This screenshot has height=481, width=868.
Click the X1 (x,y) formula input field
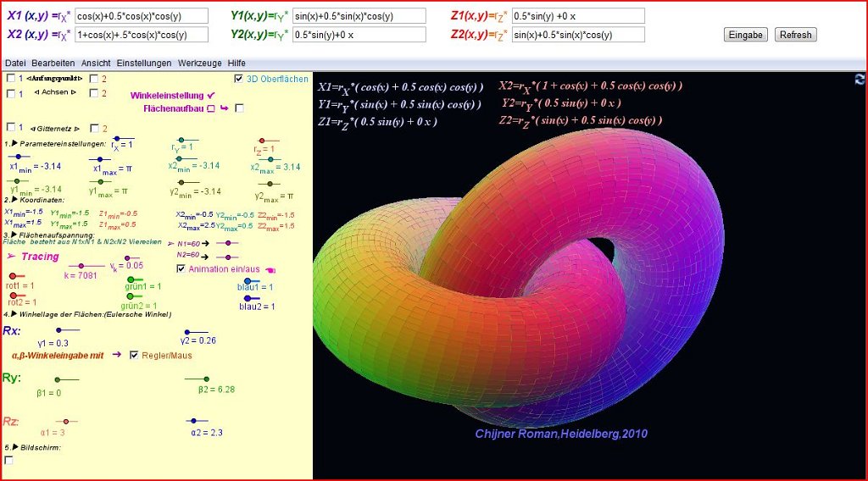point(141,16)
